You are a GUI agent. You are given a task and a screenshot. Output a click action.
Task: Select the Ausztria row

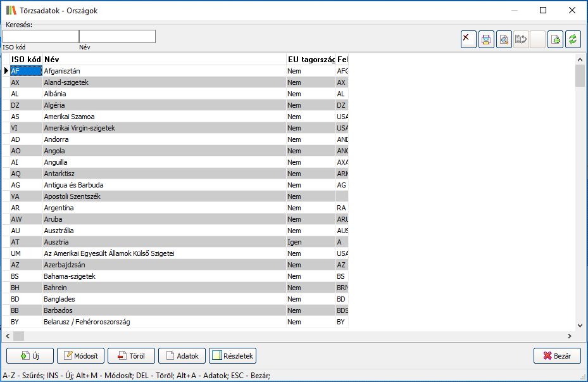pos(165,242)
